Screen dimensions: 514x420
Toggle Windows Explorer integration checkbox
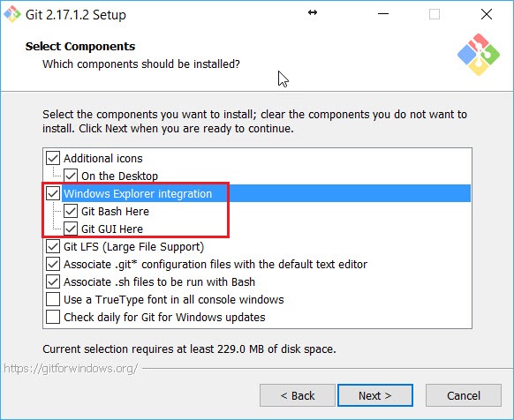53,193
